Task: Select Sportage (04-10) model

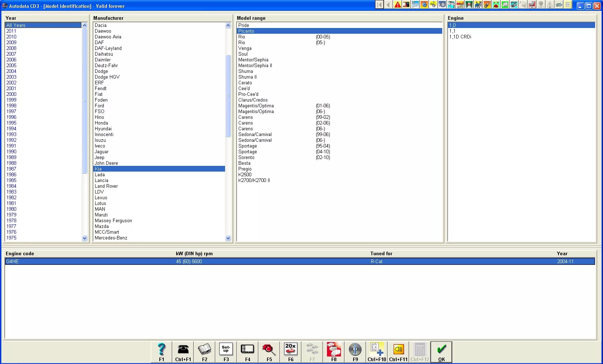Action: coord(340,152)
